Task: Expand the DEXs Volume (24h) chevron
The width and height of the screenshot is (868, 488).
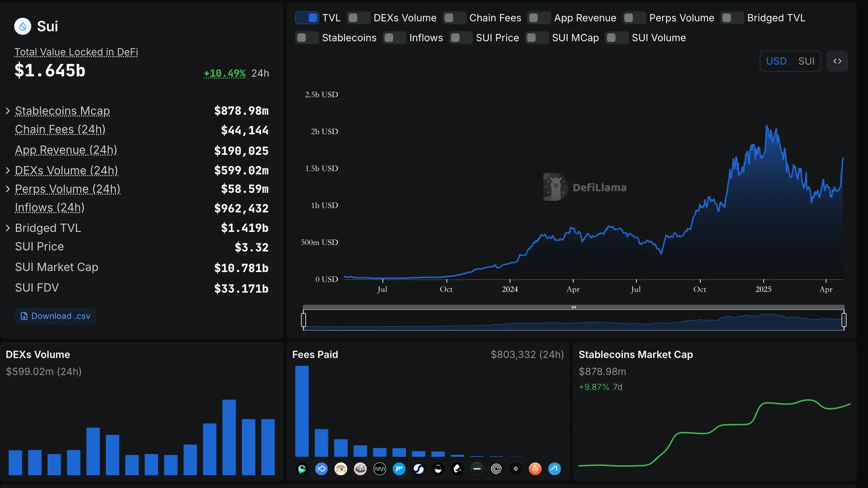Action: [x=8, y=170]
